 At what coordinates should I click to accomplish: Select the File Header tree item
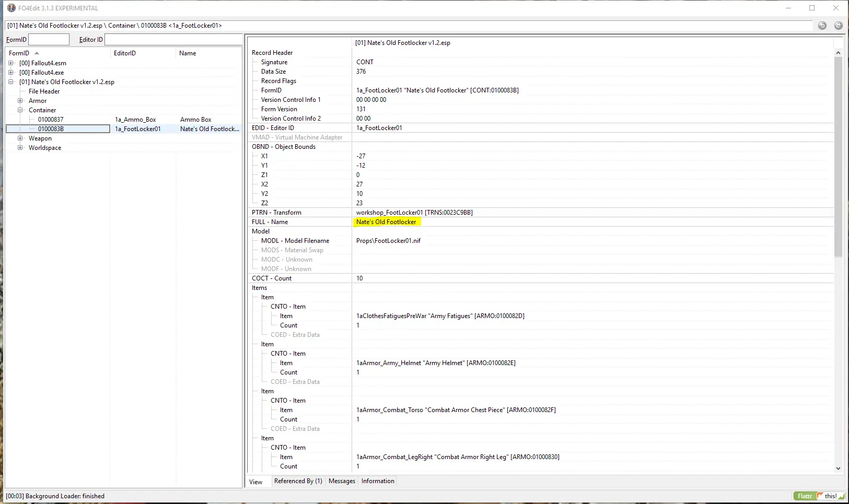[x=44, y=91]
